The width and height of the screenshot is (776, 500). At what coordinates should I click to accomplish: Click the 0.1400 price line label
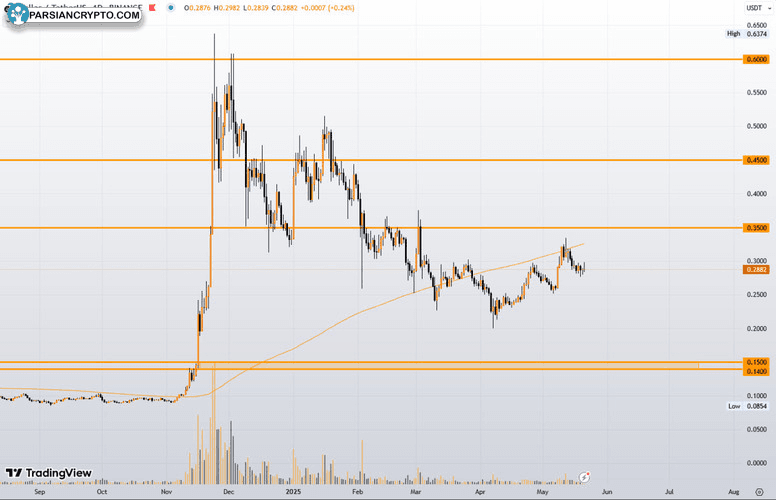pyautogui.click(x=756, y=371)
